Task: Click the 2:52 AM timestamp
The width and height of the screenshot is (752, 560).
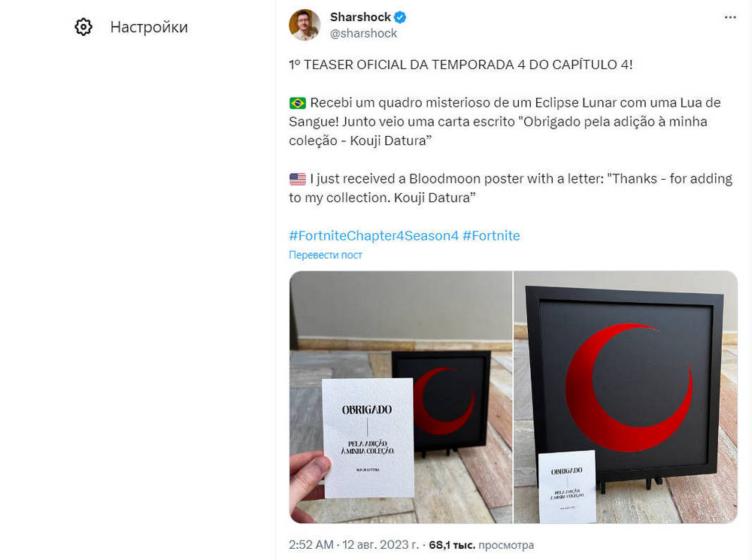Action: pos(311,545)
